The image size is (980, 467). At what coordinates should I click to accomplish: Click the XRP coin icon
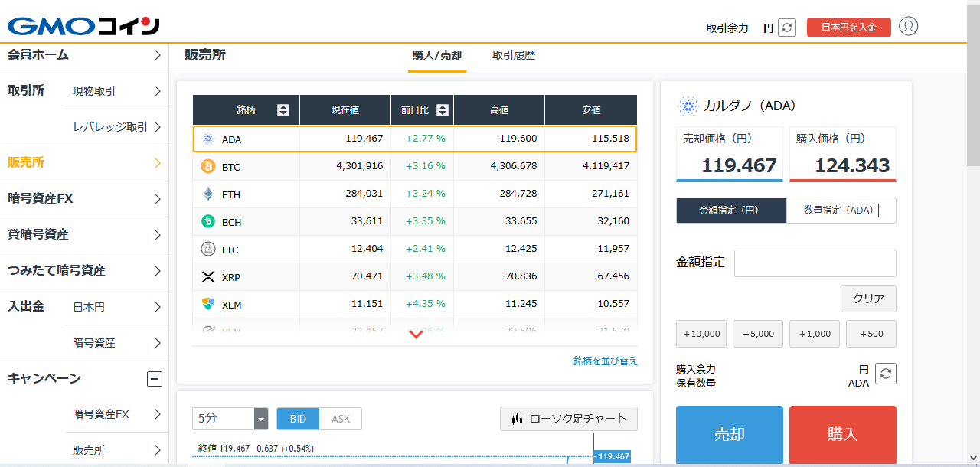[208, 277]
